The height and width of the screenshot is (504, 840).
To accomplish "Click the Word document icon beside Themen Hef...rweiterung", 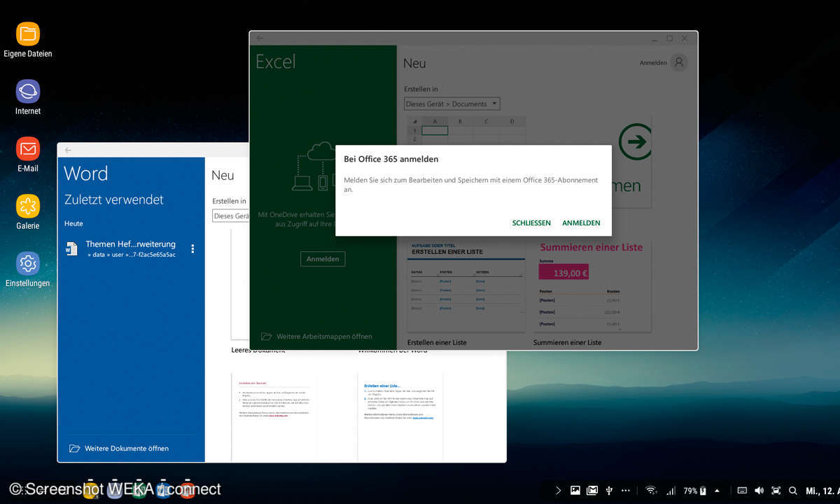I will coord(71,248).
